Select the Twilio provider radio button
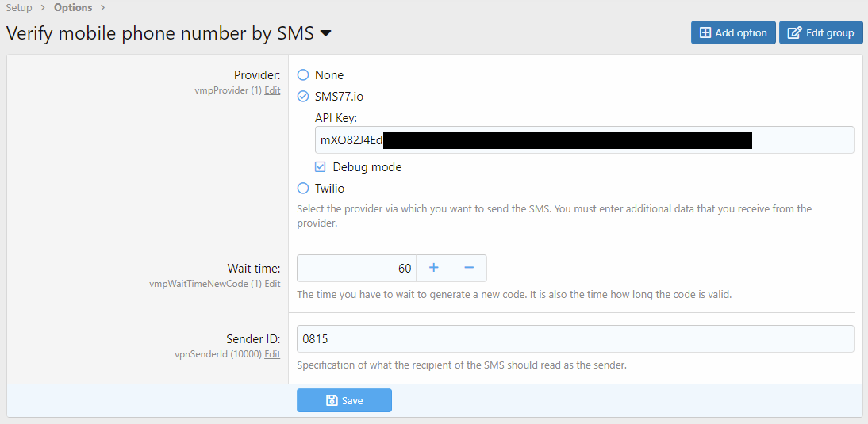The image size is (868, 424). [303, 189]
